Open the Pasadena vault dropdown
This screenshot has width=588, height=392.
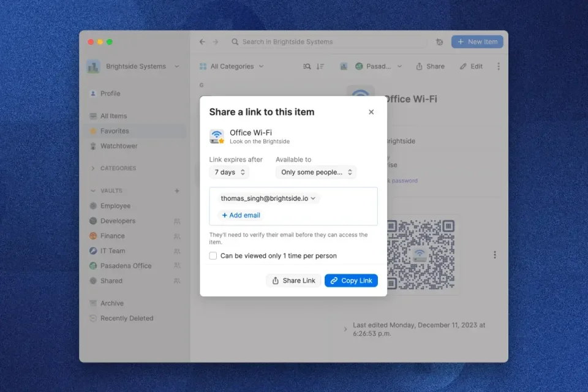379,66
